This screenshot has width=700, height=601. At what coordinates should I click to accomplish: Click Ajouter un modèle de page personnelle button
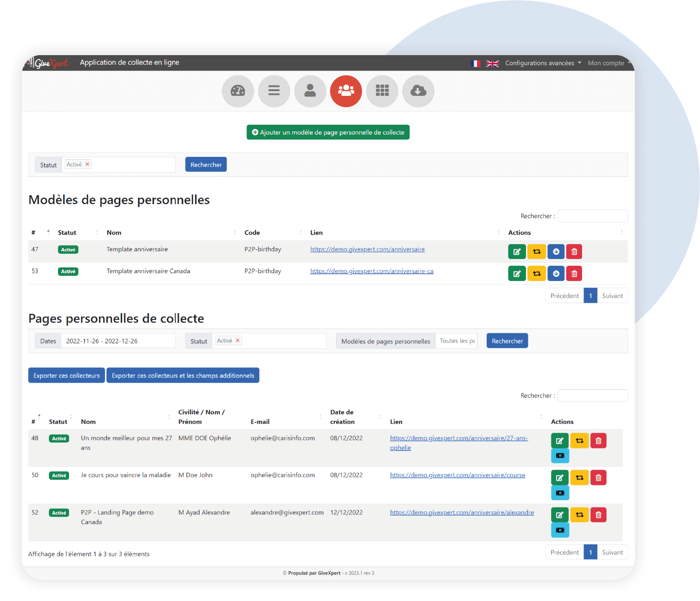(x=328, y=132)
